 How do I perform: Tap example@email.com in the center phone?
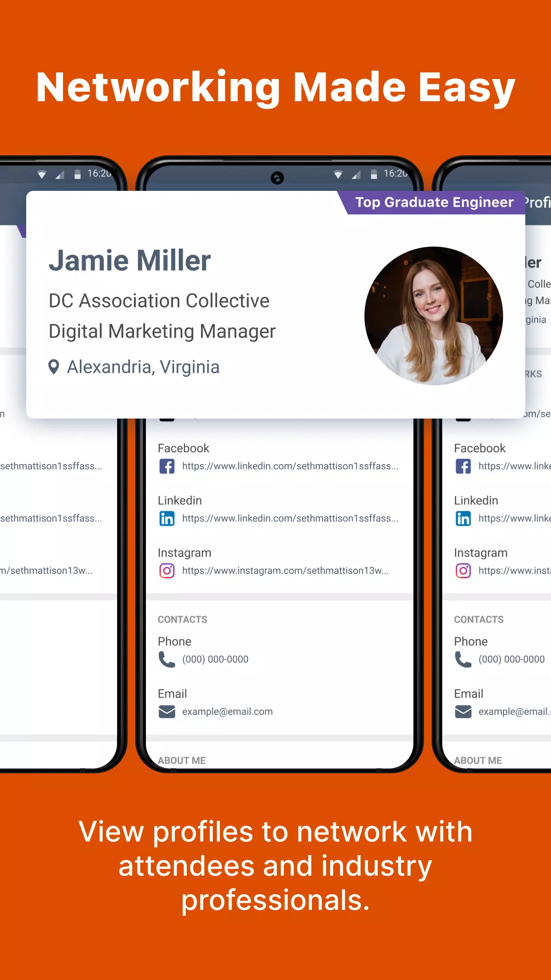pyautogui.click(x=227, y=712)
